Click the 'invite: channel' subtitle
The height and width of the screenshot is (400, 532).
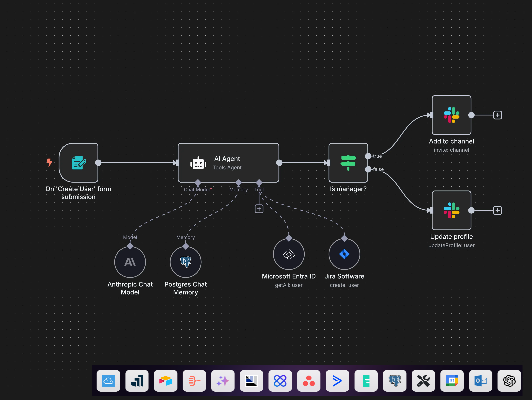click(x=451, y=150)
